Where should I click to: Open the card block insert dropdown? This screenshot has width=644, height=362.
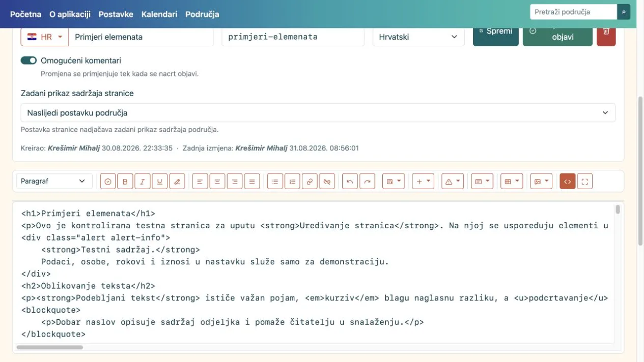click(393, 182)
